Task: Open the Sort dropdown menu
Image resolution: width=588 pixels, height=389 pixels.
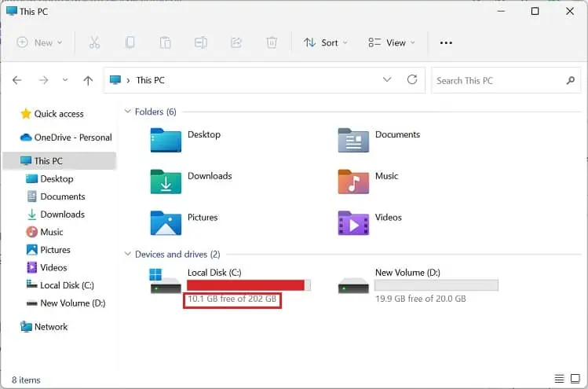Action: 326,42
